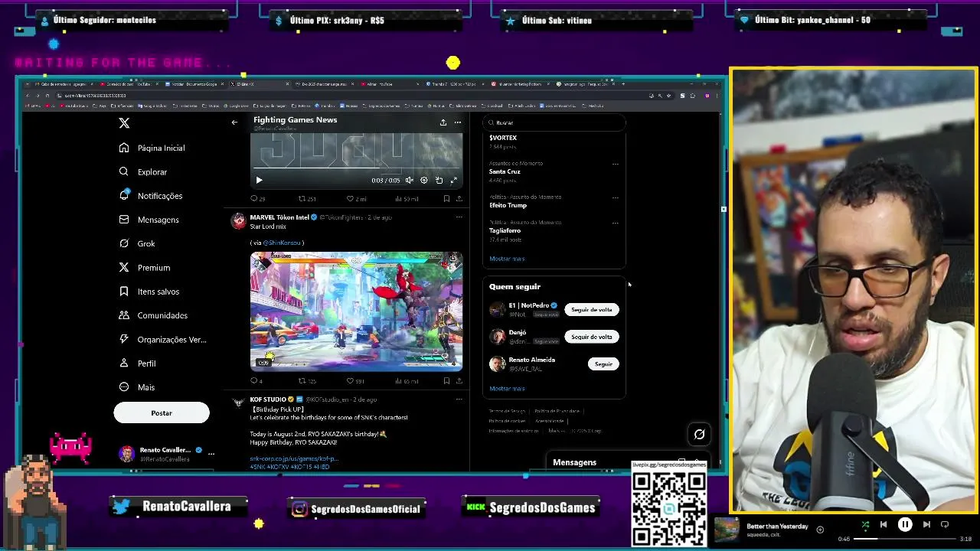
Task: Open Mensagens in X sidebar
Action: click(x=149, y=220)
